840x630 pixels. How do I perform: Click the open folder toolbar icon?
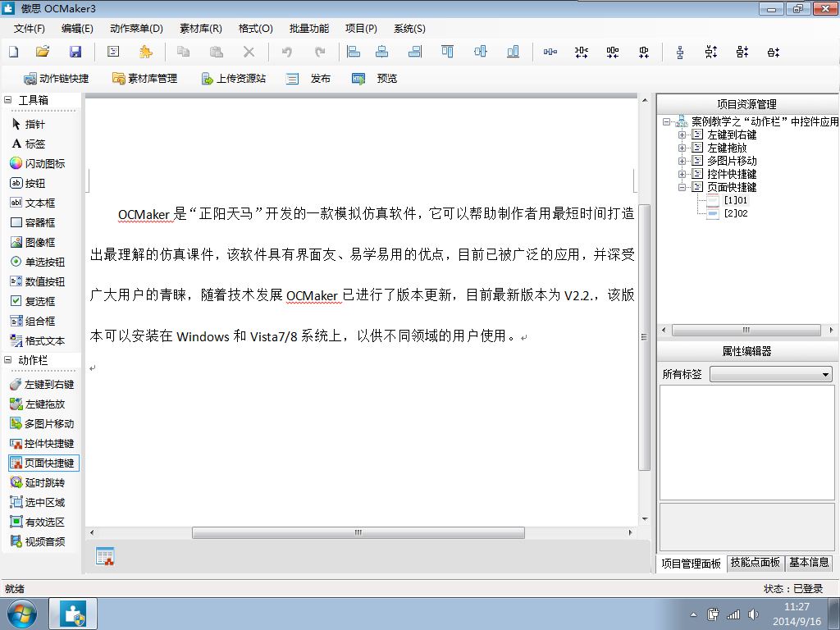[43, 52]
